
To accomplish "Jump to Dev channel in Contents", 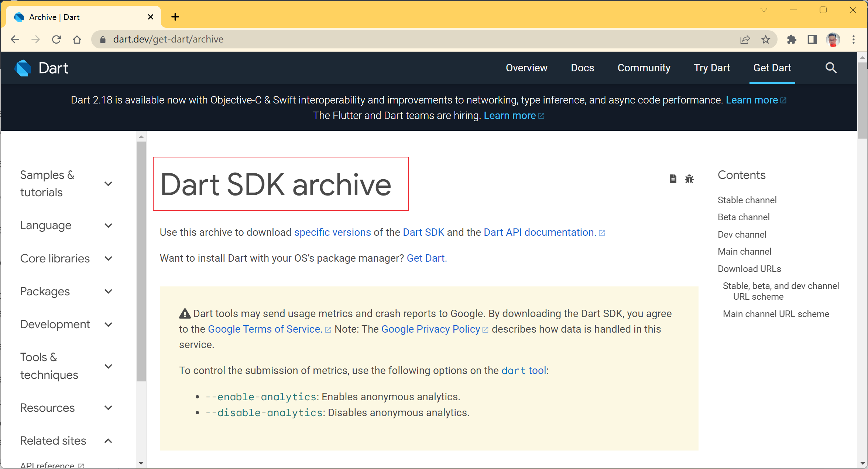I will coord(741,235).
